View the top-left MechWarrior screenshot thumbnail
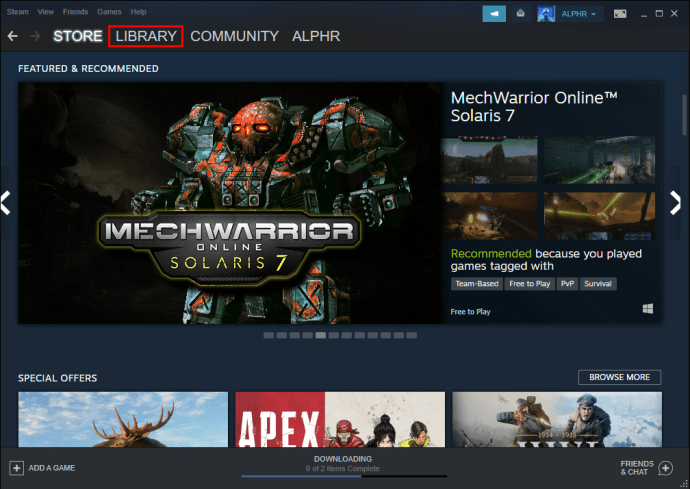Viewport: 690px width, 489px height. pos(491,160)
